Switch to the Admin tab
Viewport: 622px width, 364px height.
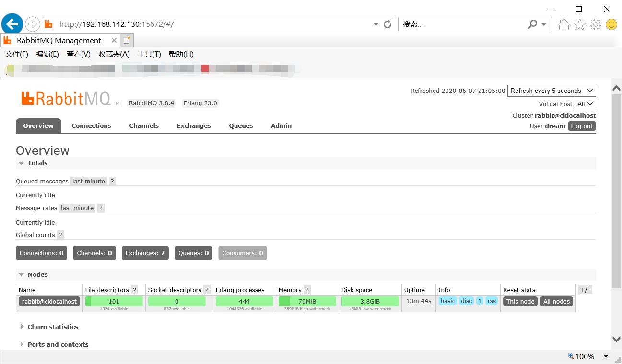[282, 125]
